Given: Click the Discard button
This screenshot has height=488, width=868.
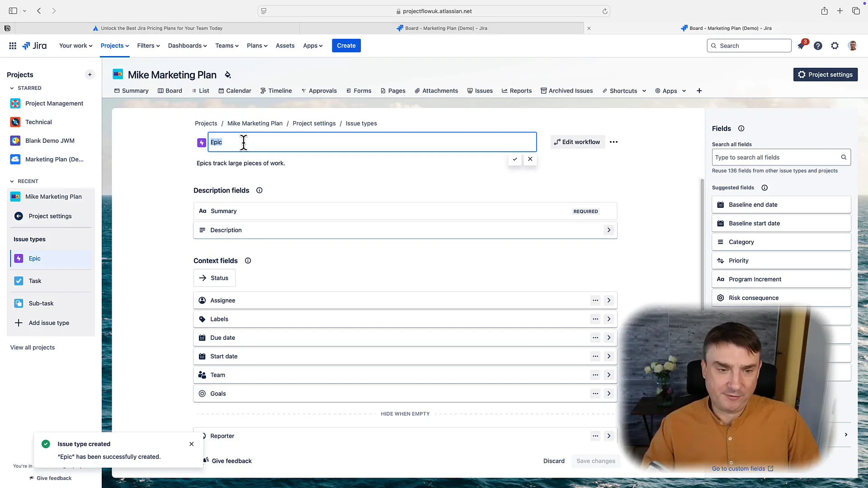Looking at the screenshot, I should [554, 461].
